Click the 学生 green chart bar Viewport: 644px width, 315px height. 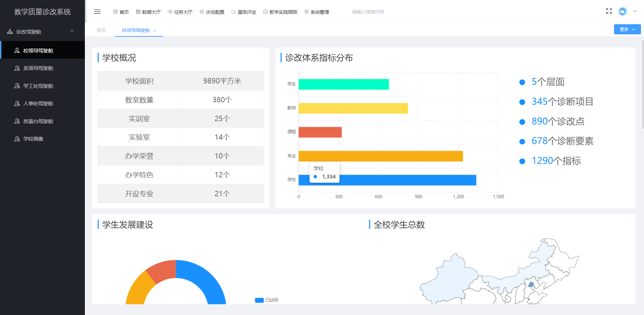pyautogui.click(x=344, y=84)
